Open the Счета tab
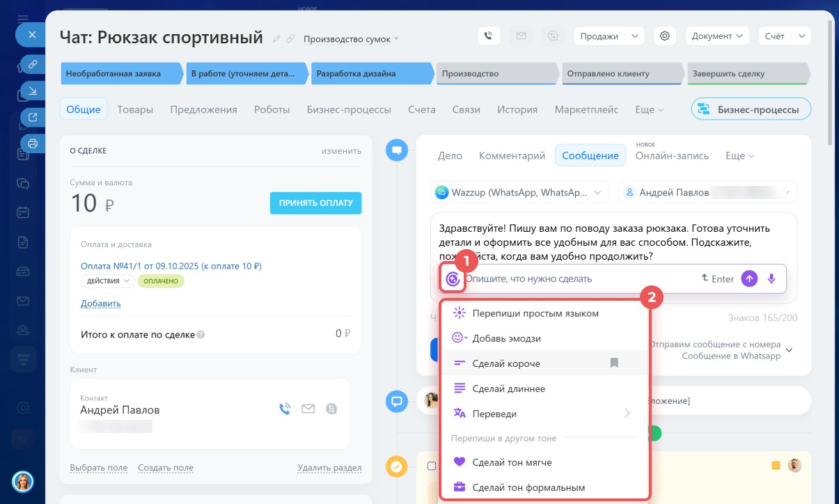This screenshot has height=504, width=839. point(422,109)
